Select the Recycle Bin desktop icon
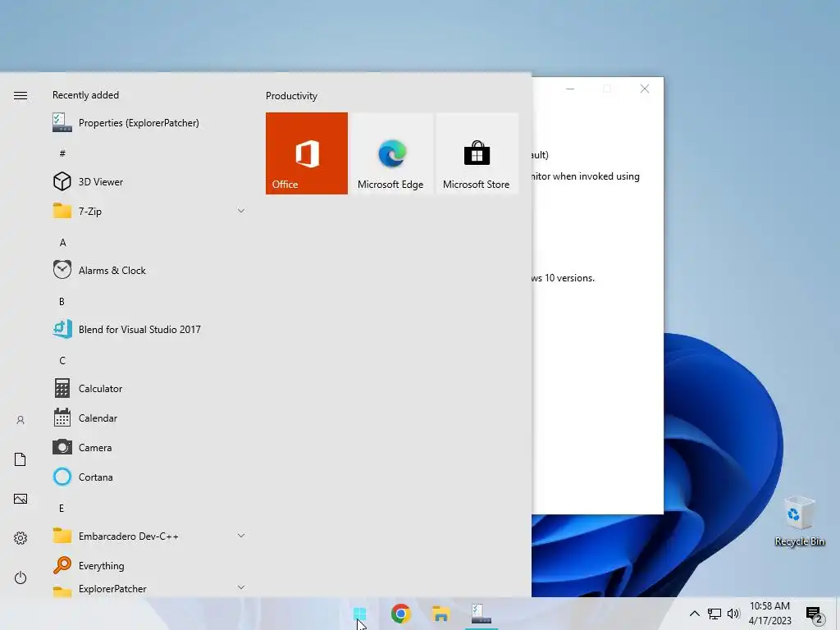 [x=799, y=521]
